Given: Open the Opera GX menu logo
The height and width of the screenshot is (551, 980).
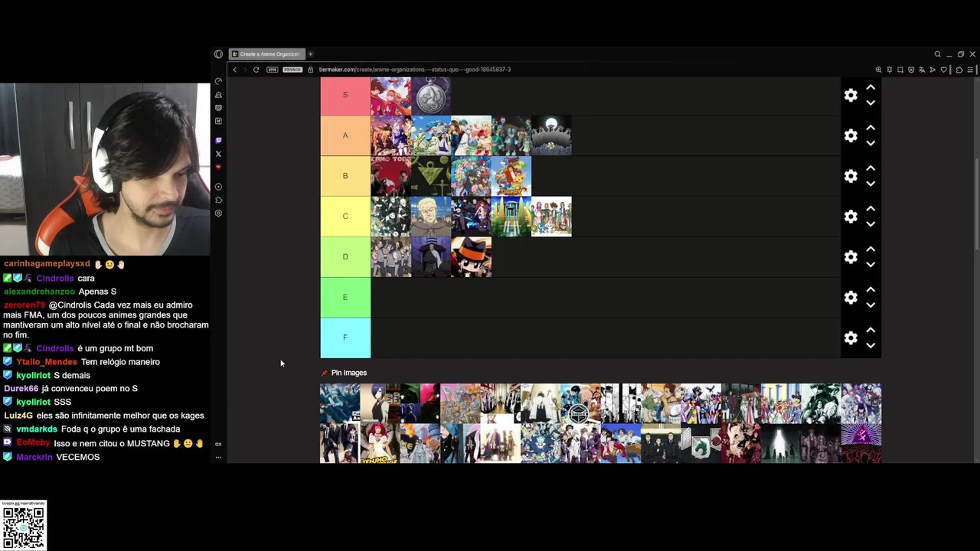Looking at the screenshot, I should tap(219, 54).
